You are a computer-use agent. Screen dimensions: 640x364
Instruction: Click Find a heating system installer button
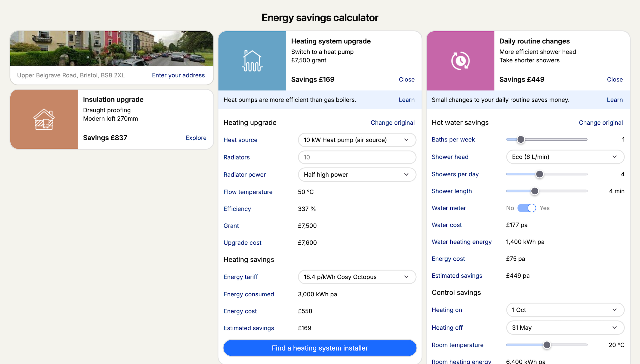coord(320,348)
